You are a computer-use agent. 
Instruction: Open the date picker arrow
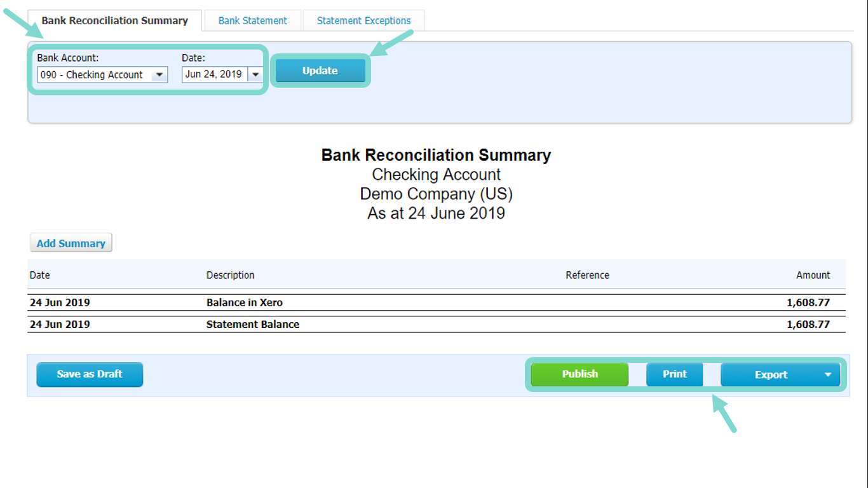click(x=255, y=74)
